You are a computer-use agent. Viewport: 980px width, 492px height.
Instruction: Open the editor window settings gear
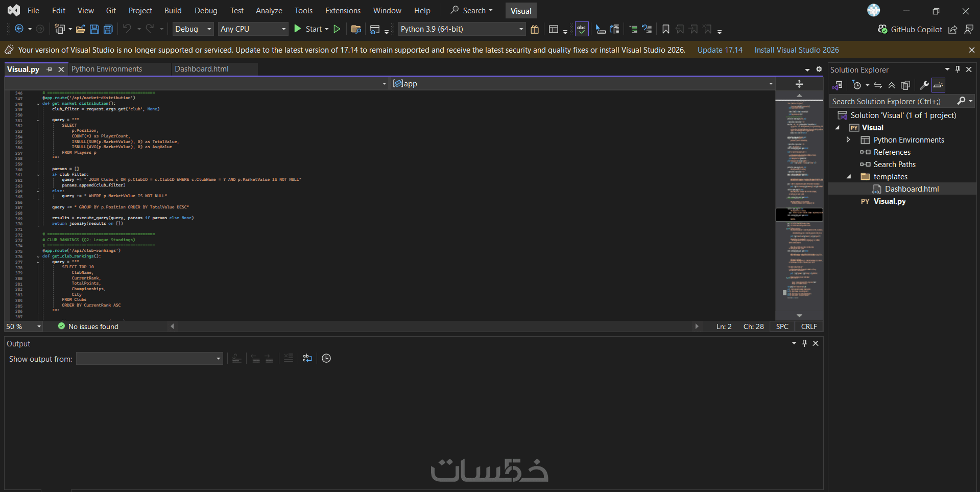tap(819, 69)
